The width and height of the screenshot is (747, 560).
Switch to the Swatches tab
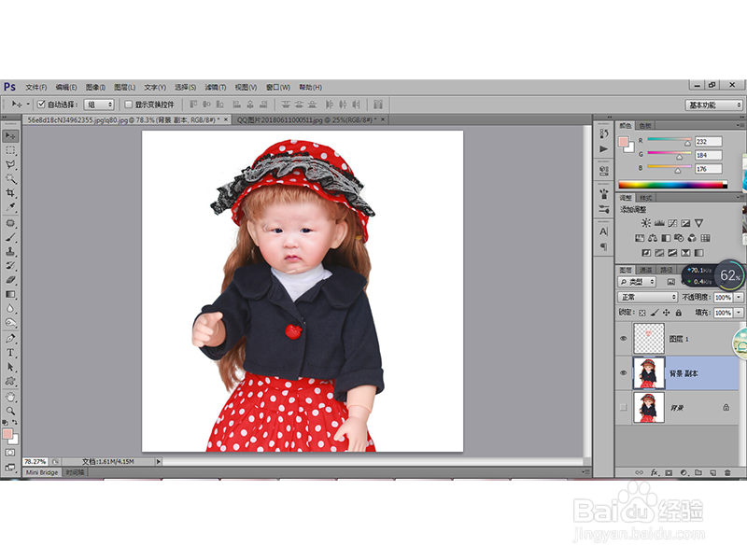pos(645,126)
